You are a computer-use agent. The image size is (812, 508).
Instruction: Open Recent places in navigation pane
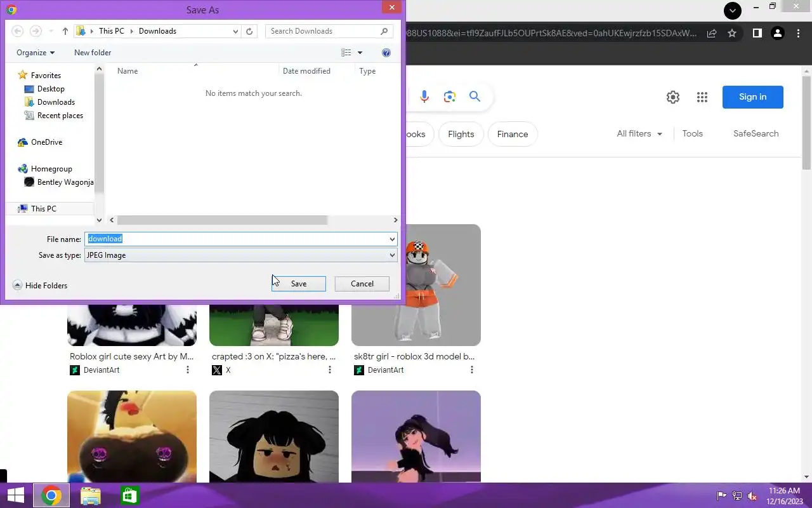click(60, 116)
